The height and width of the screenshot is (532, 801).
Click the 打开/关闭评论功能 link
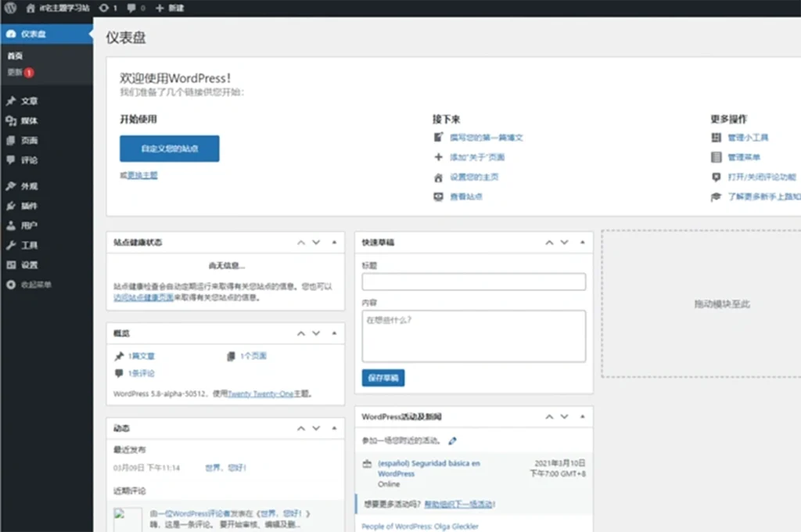click(762, 177)
